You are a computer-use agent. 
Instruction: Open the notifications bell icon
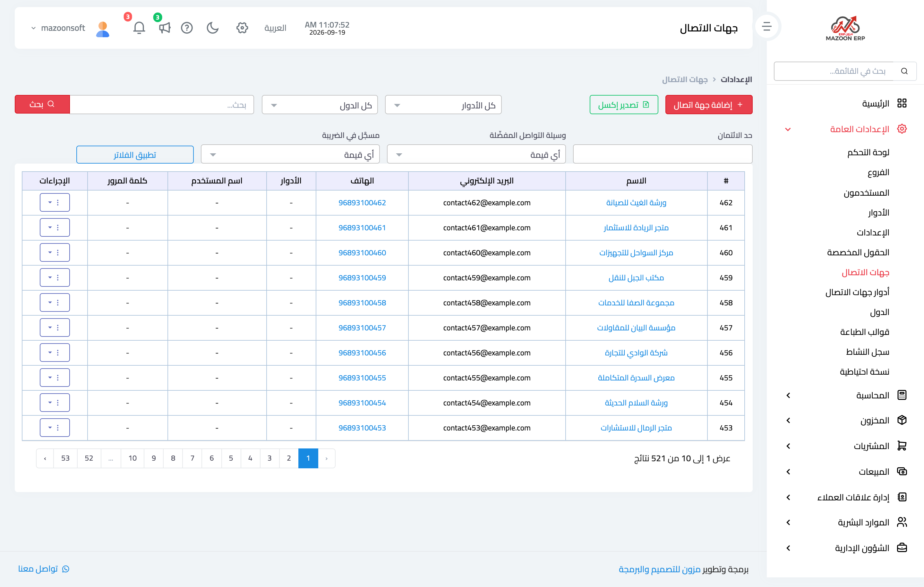(x=139, y=28)
